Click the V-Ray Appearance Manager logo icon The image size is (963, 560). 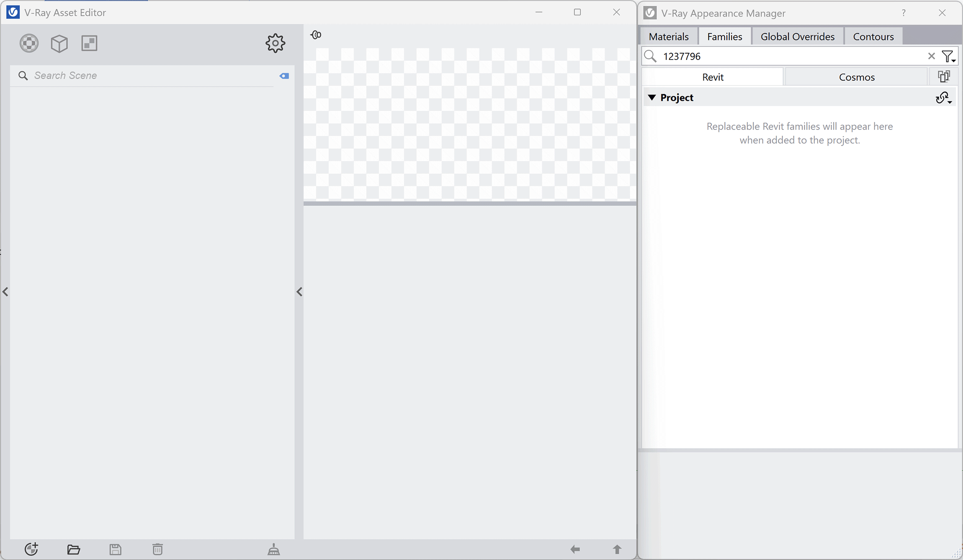click(650, 13)
